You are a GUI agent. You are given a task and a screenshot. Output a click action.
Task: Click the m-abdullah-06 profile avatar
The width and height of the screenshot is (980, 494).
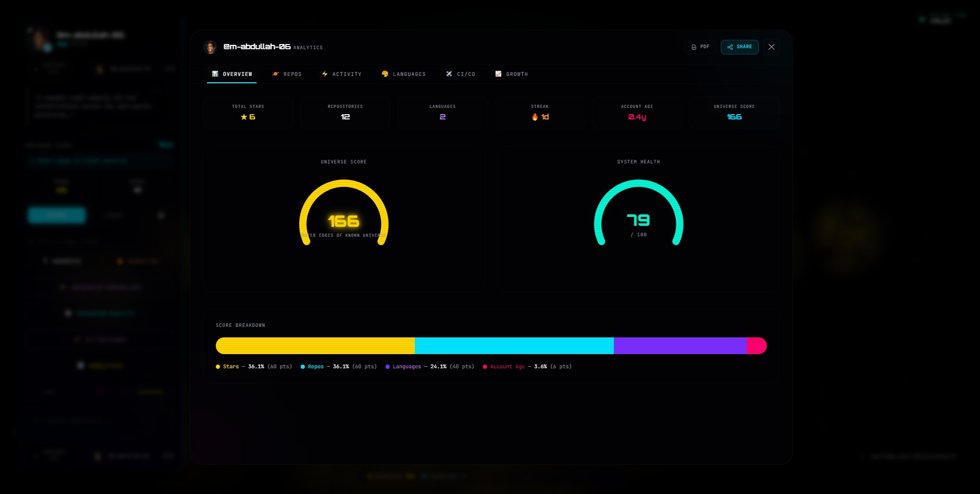[210, 47]
